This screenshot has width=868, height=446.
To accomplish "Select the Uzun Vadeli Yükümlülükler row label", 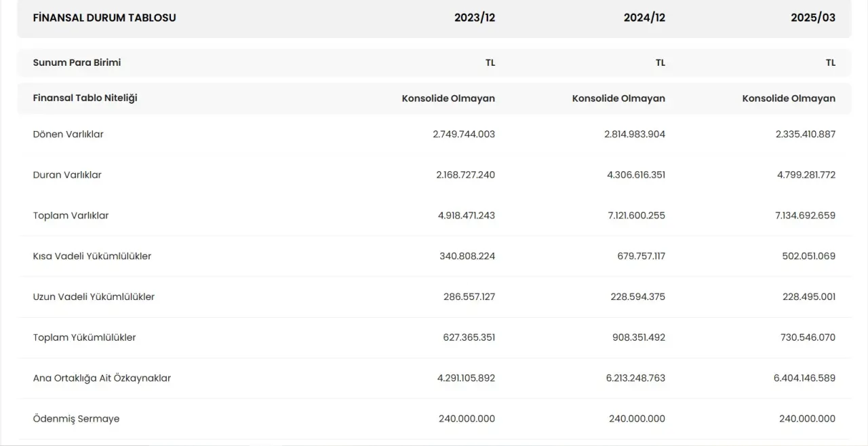I will point(94,297).
